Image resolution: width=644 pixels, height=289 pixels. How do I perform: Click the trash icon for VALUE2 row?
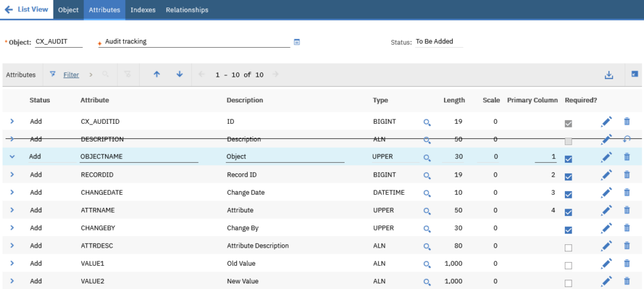[627, 281]
